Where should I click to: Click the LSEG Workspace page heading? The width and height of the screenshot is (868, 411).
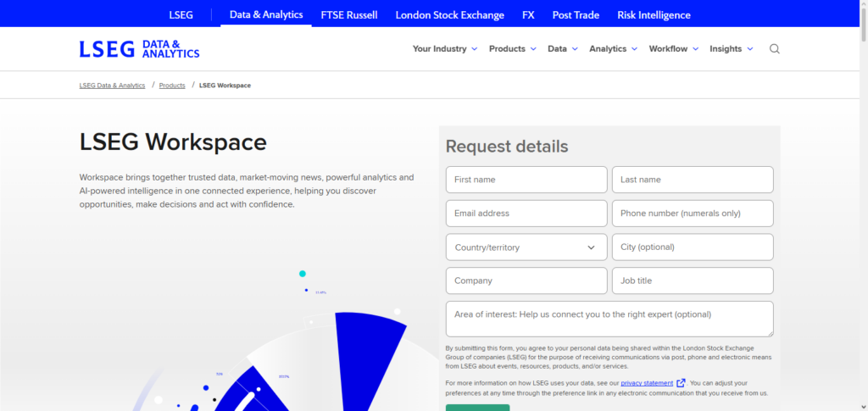coord(173,142)
